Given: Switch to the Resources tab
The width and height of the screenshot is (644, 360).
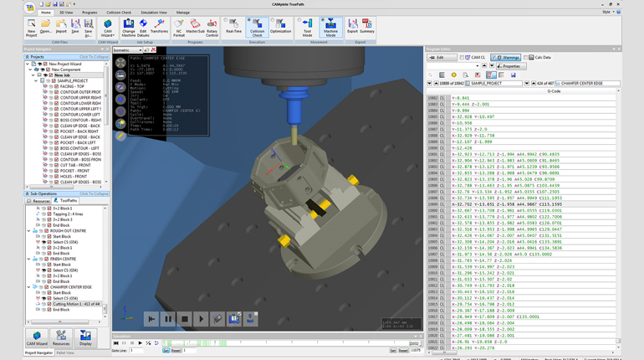Looking at the screenshot, I should 38,201.
